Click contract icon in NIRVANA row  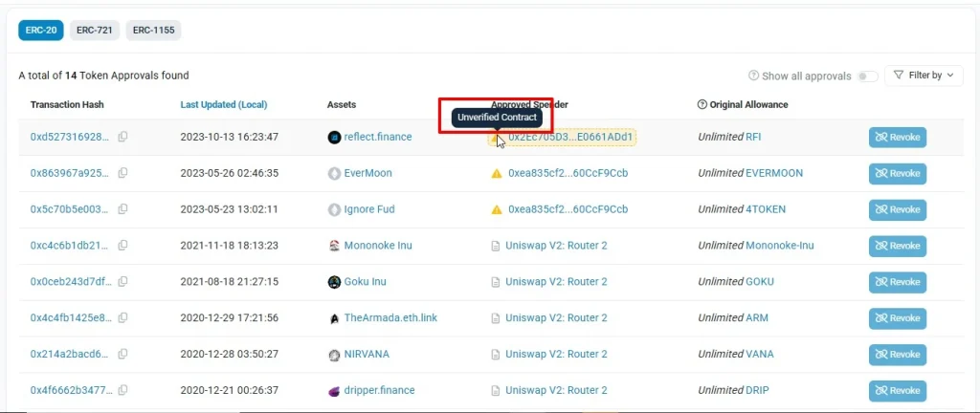[x=496, y=355]
